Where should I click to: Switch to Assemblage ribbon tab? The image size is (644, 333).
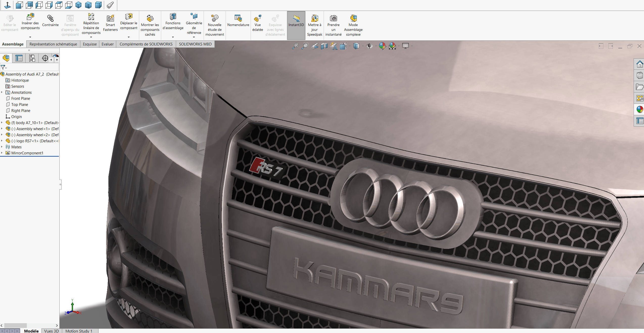(13, 44)
